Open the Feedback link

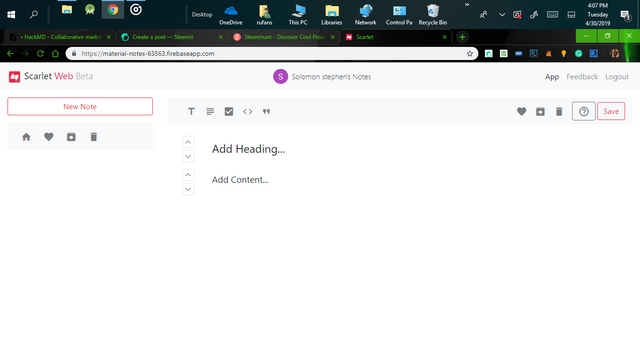click(x=582, y=77)
